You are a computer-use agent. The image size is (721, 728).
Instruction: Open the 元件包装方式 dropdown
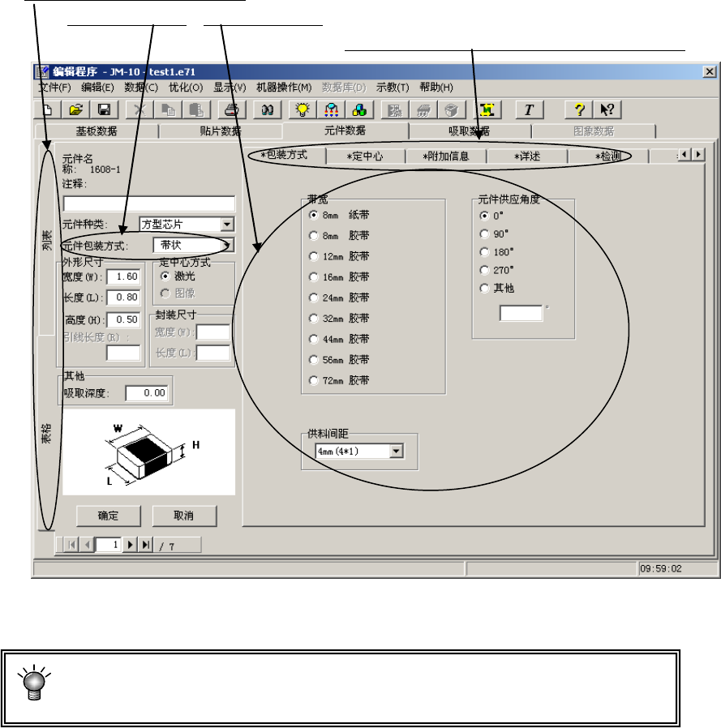pyautogui.click(x=227, y=245)
